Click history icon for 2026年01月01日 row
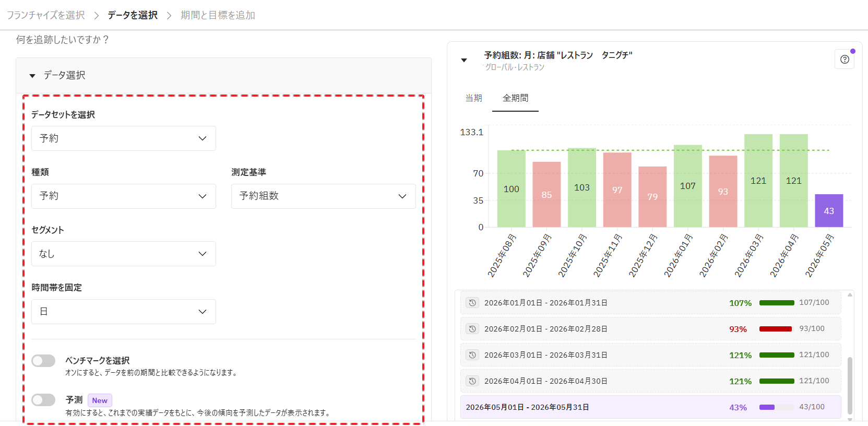Image resolution: width=868 pixels, height=426 pixels. [x=472, y=303]
